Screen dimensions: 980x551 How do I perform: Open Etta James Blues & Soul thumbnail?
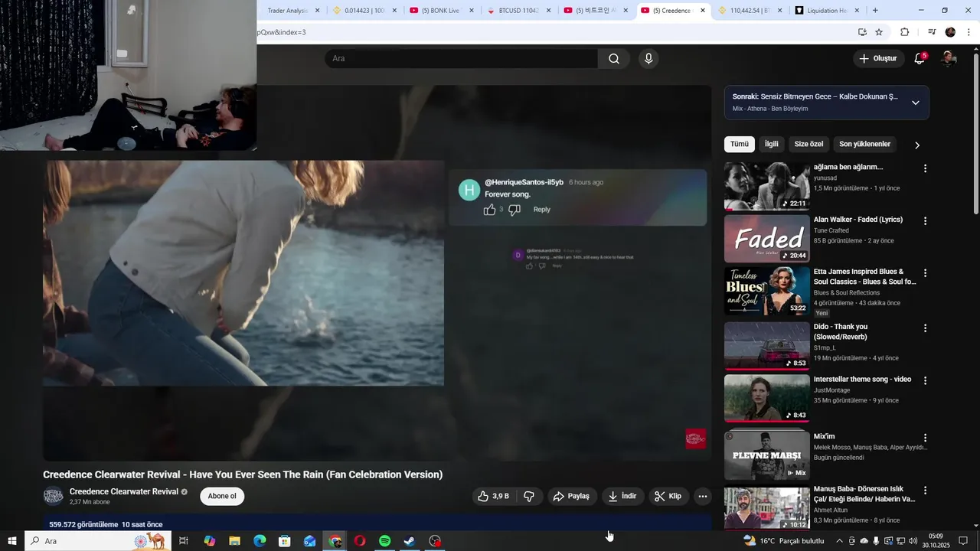tap(767, 291)
